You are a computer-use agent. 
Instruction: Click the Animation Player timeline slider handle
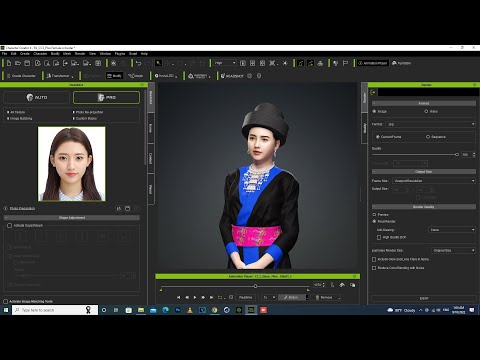point(255,286)
